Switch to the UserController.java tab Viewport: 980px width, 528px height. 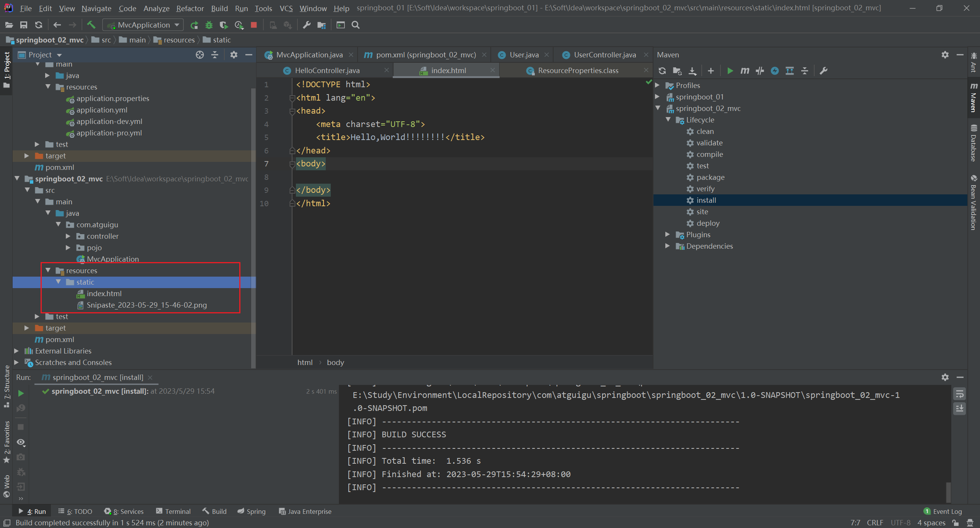pos(604,55)
